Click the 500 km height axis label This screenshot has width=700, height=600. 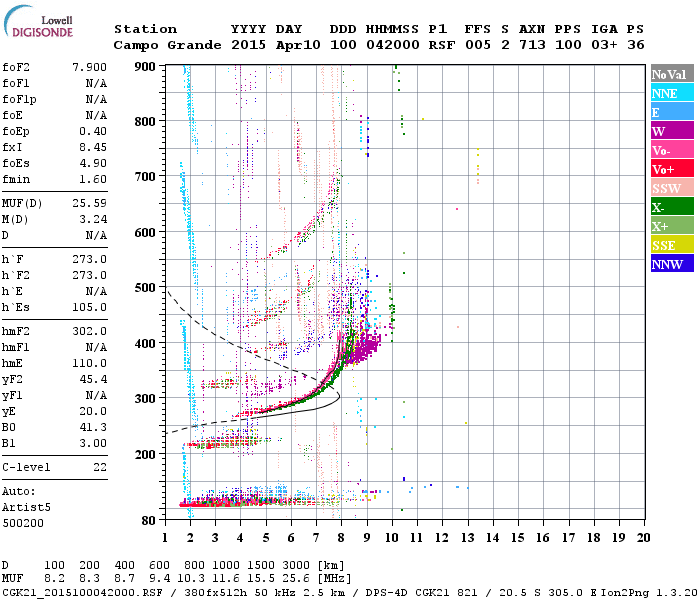click(x=146, y=288)
